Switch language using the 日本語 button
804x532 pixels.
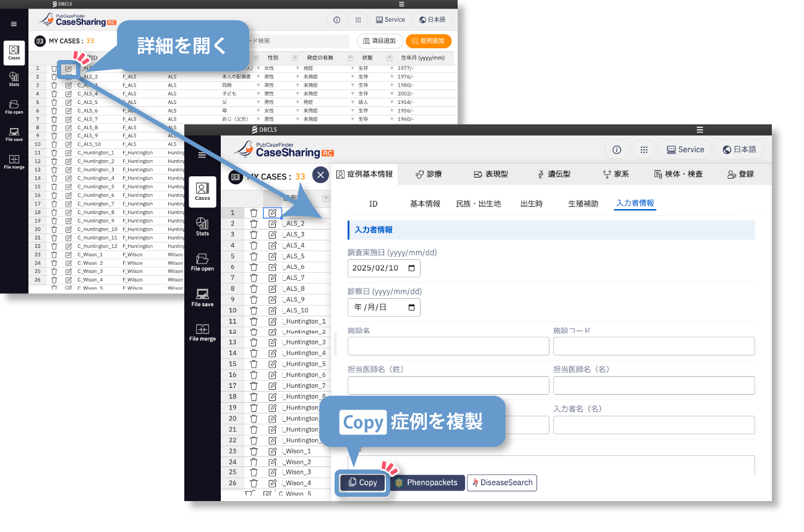pos(739,150)
